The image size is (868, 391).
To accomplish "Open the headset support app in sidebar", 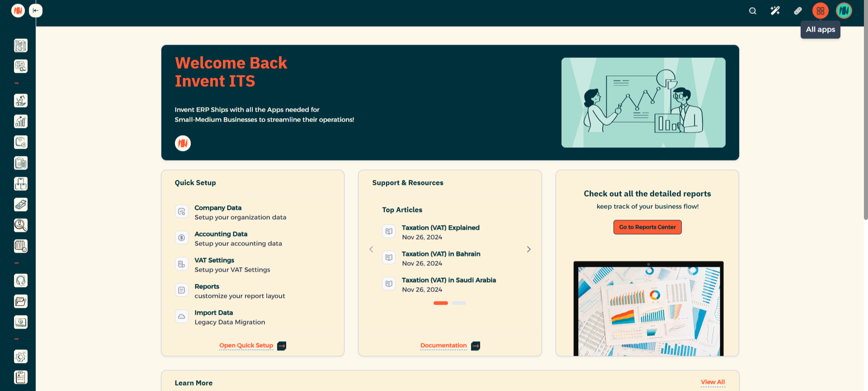I will pos(21,281).
